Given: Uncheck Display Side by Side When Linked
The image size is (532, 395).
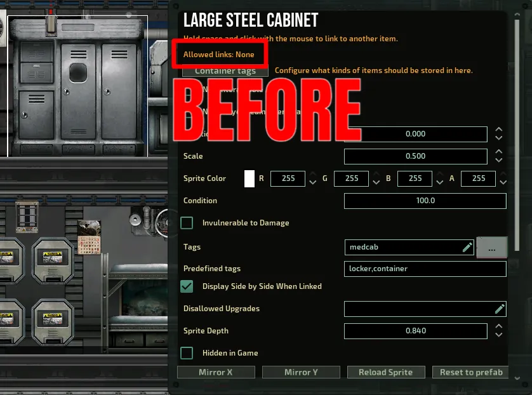Looking at the screenshot, I should [x=187, y=286].
